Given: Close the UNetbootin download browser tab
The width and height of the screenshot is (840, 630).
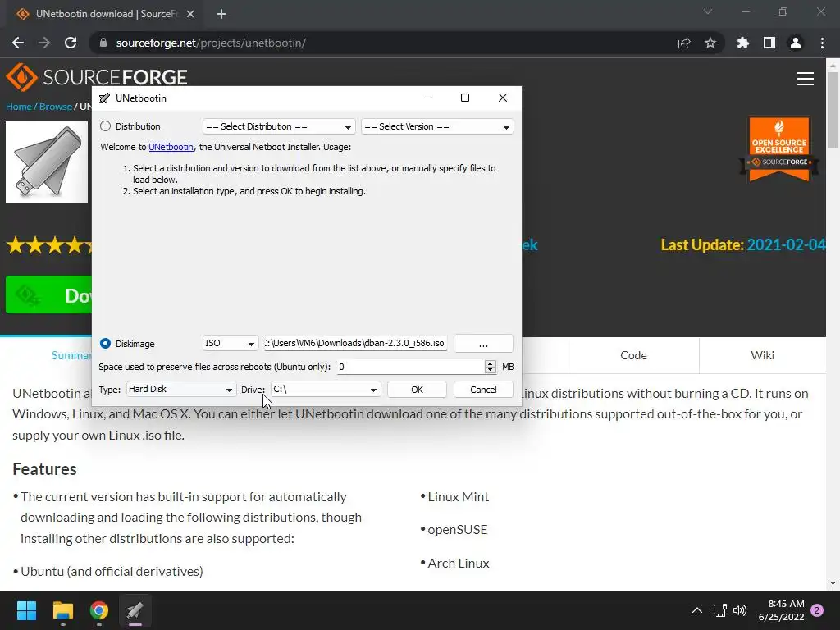Looking at the screenshot, I should [x=190, y=14].
